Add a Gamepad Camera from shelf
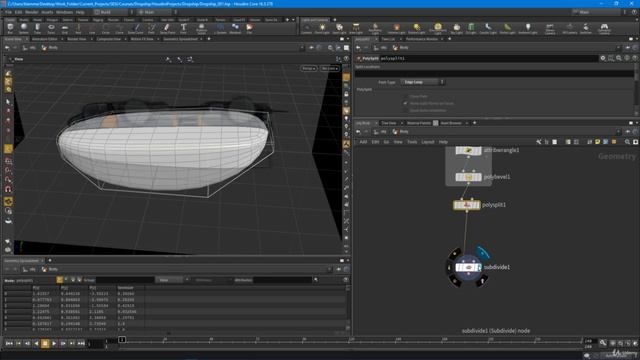 [604, 28]
